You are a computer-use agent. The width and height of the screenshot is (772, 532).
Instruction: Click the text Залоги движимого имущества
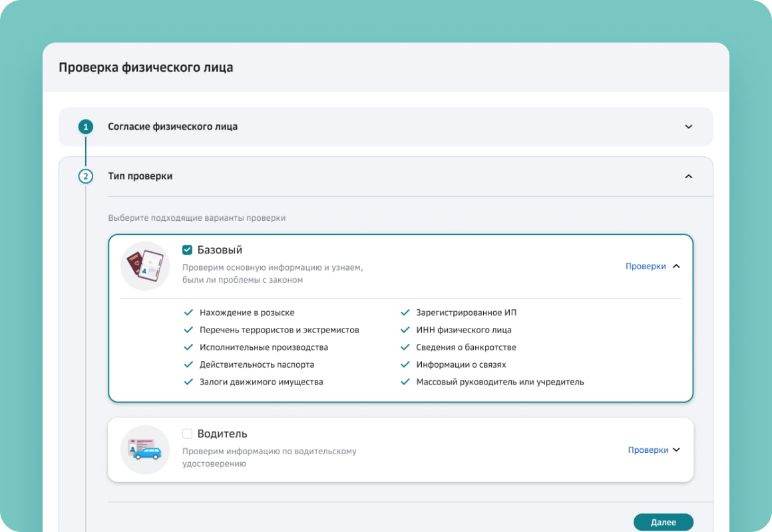tap(261, 382)
